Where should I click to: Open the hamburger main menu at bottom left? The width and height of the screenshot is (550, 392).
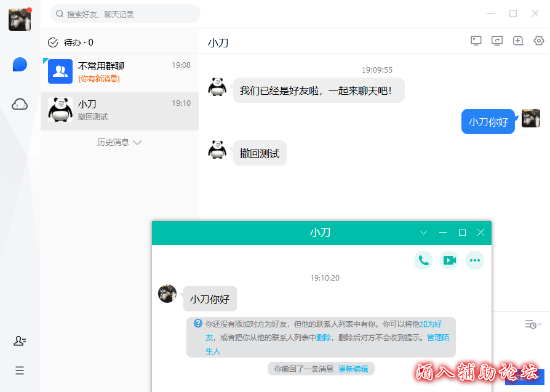click(x=19, y=370)
